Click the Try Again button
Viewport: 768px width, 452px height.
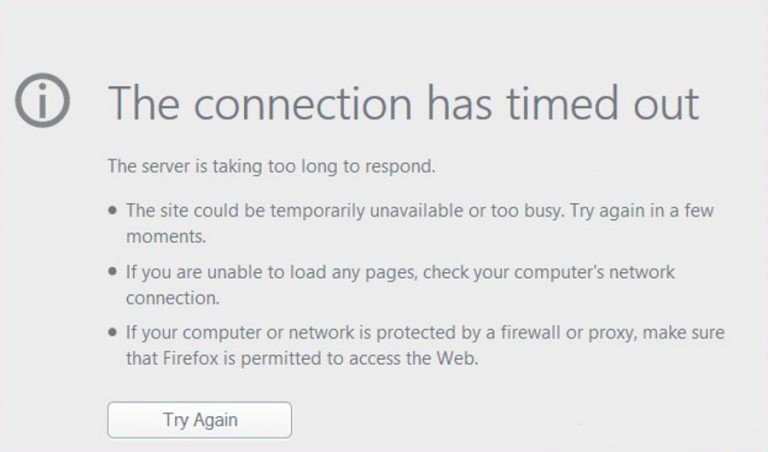pyautogui.click(x=199, y=420)
